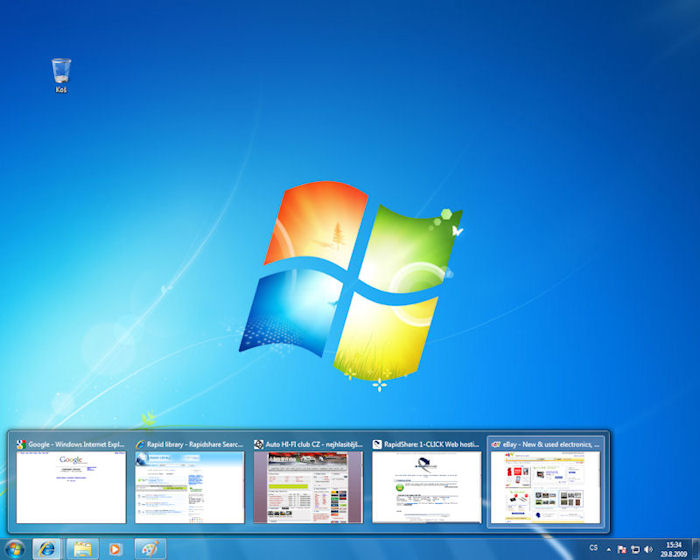Show hidden tray icons with the arrow

point(609,549)
